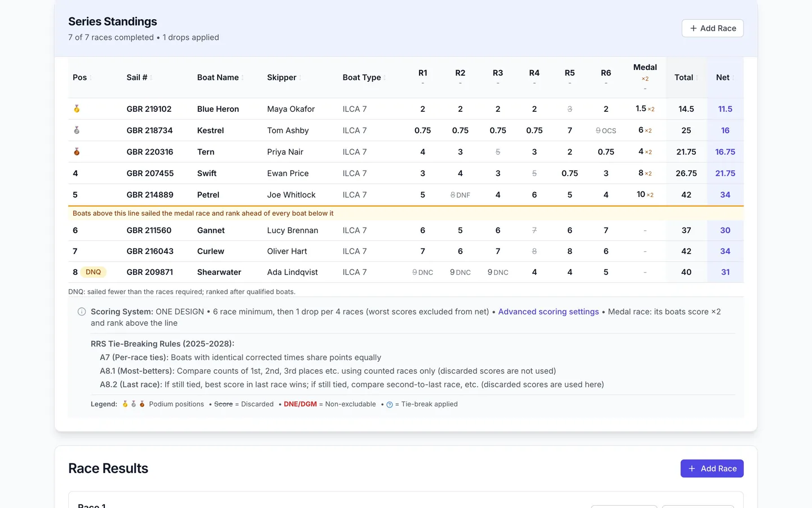Click Blue Heron's medal race score 1.5
The width and height of the screenshot is (812, 508).
(645, 109)
